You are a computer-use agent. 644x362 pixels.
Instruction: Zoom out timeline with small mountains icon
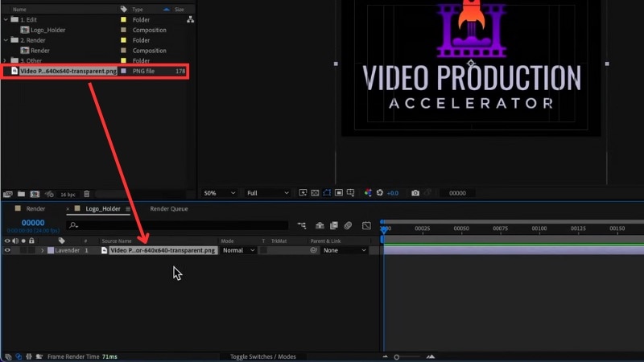click(385, 356)
